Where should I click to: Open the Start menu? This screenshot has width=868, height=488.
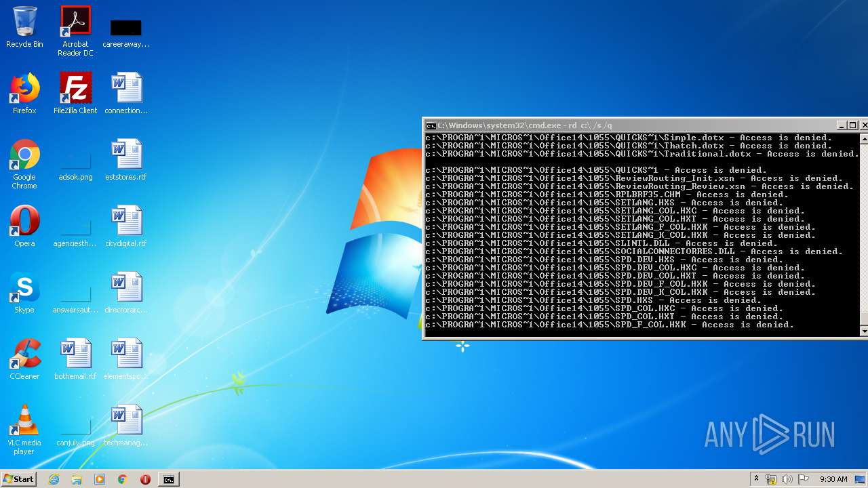pyautogui.click(x=19, y=479)
